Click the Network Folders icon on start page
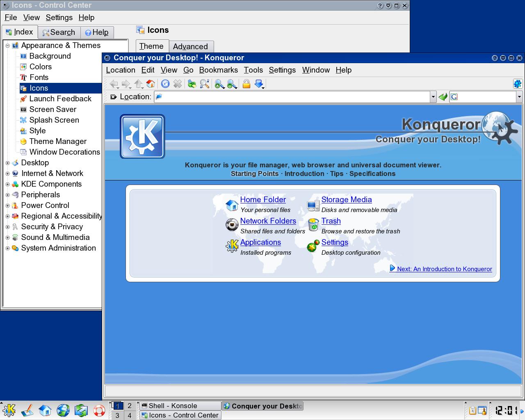The image size is (525, 420). (232, 225)
